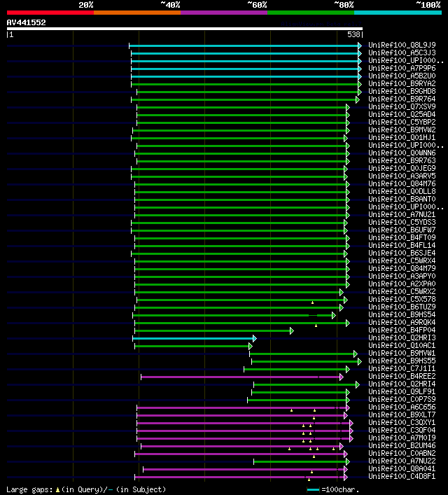
Task: Select the UniRef100_B9XLT7 label
Action: click(402, 414)
